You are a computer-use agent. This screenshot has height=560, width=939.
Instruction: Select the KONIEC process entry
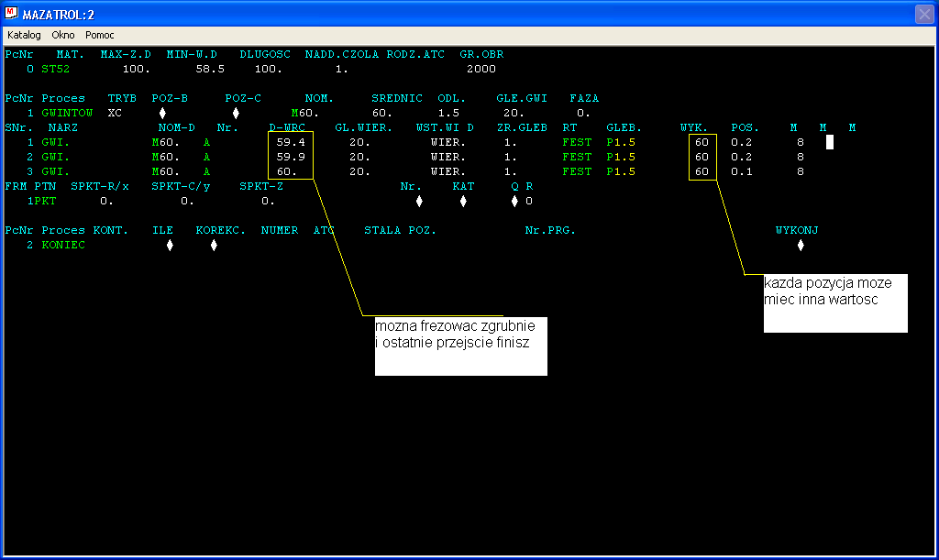pyautogui.click(x=63, y=246)
